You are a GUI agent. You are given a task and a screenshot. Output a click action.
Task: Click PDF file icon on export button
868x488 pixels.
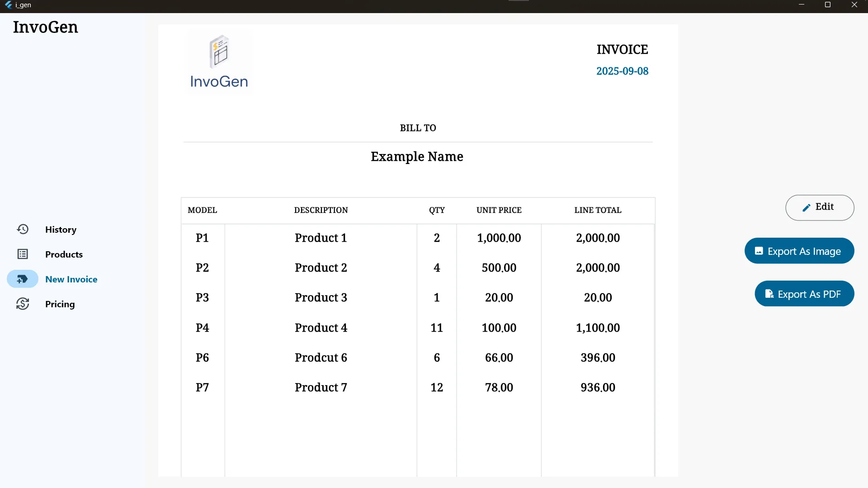tap(769, 294)
